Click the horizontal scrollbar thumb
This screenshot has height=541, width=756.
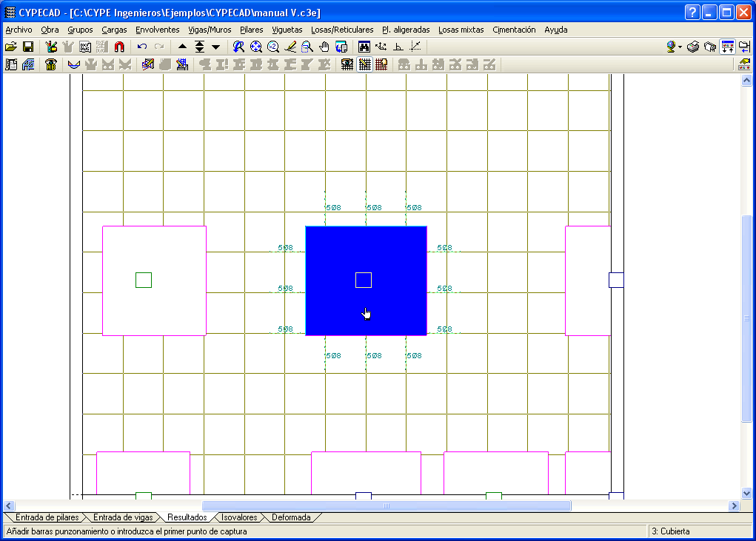[387, 505]
